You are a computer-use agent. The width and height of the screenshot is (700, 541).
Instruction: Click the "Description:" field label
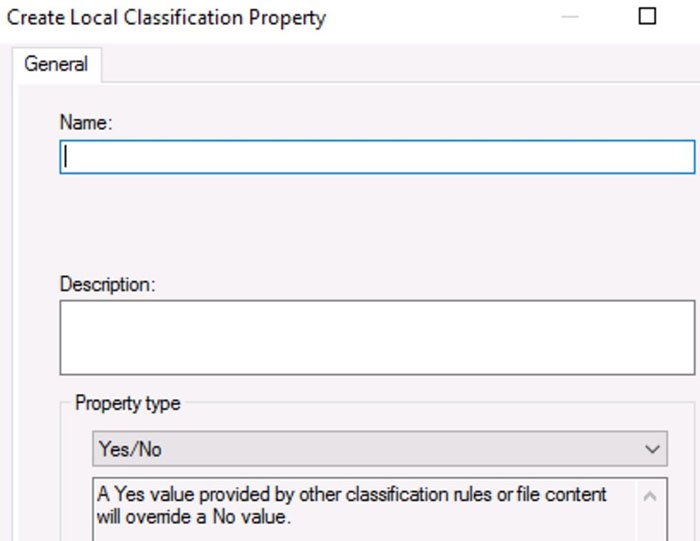(108, 284)
